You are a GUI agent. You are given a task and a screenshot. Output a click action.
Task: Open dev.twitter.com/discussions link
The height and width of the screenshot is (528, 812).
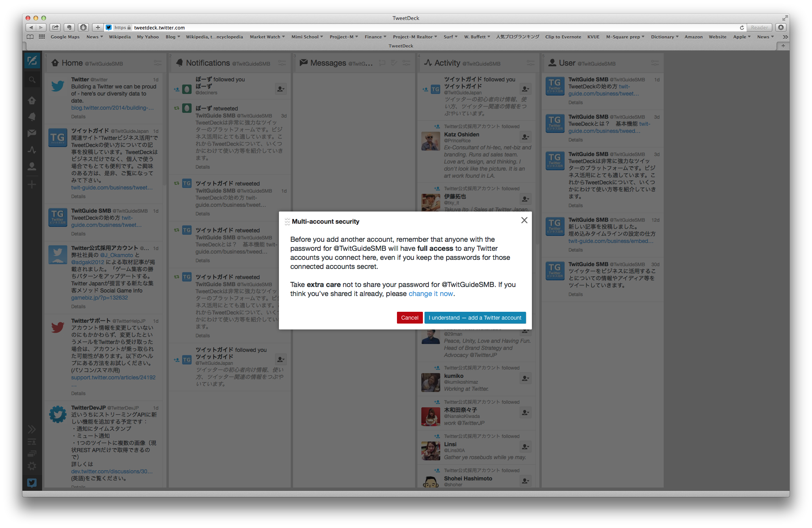(x=112, y=471)
